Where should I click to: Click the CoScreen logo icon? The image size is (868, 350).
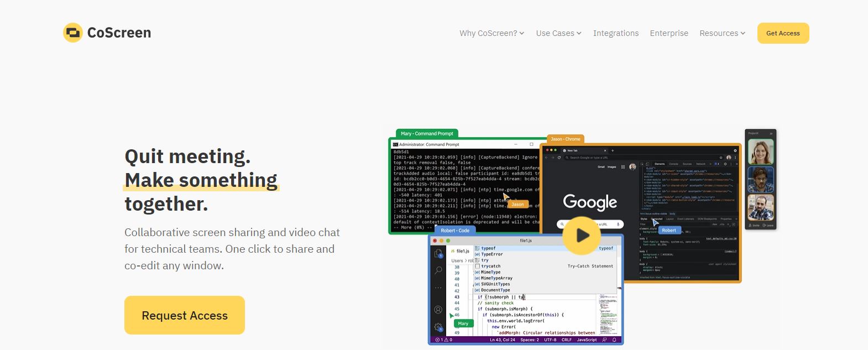73,33
